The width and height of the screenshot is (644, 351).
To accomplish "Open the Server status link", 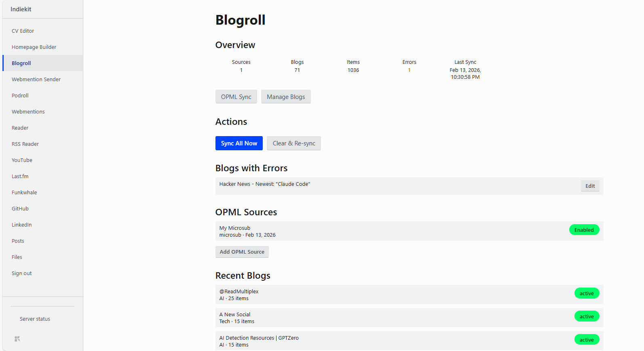I will point(35,319).
